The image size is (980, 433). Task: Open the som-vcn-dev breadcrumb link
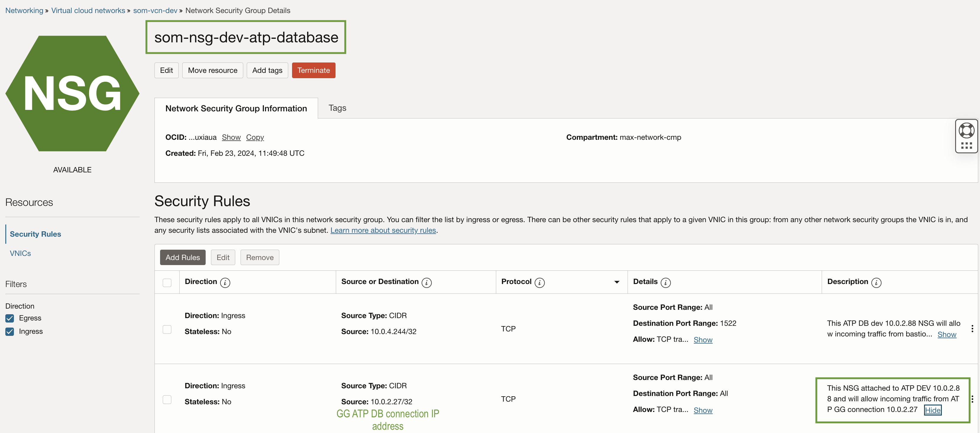155,11
